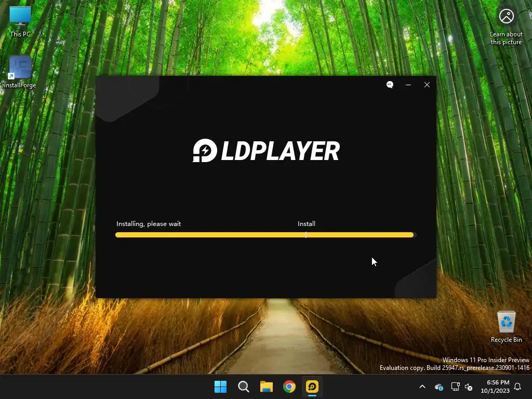Click the 'Install' label above the progress bar
The width and height of the screenshot is (532, 399).
click(307, 223)
